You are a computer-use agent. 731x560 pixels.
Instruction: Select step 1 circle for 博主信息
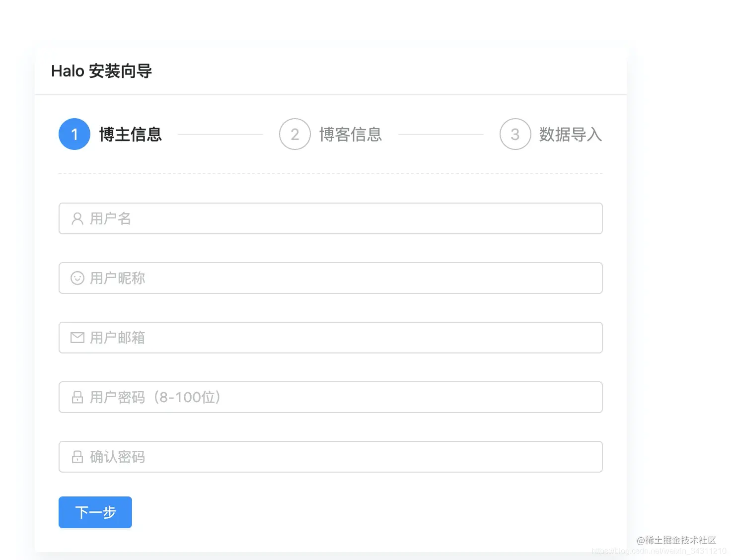[x=74, y=134]
